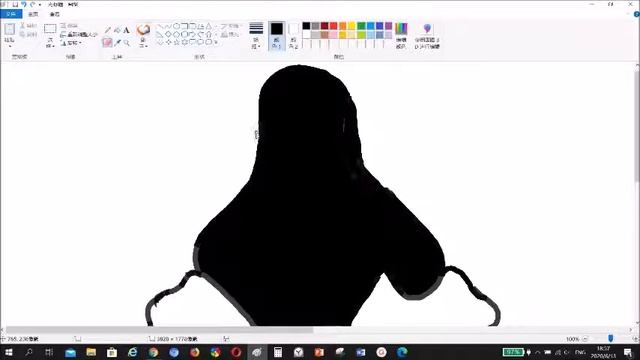This screenshot has width=640, height=360.
Task: Click the Brushes tool icon
Action: coord(143,30)
